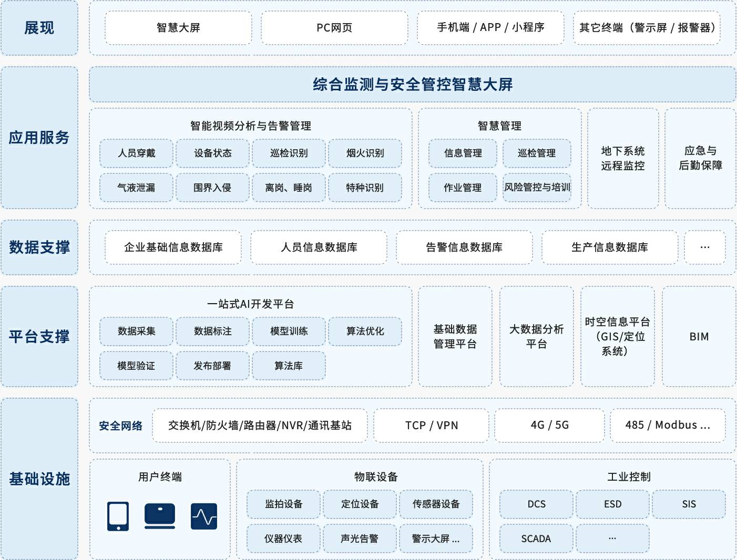
Task: Select 企业基础信息数据库
Action: point(173,247)
